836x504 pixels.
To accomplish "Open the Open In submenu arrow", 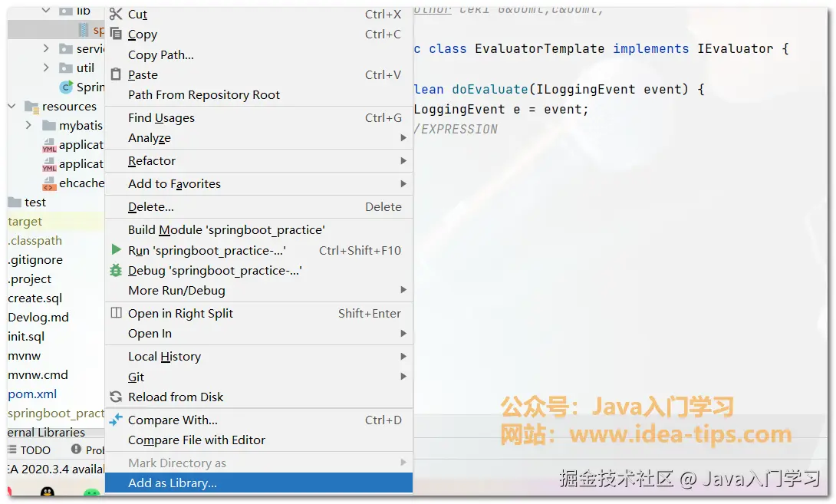I will pos(403,334).
